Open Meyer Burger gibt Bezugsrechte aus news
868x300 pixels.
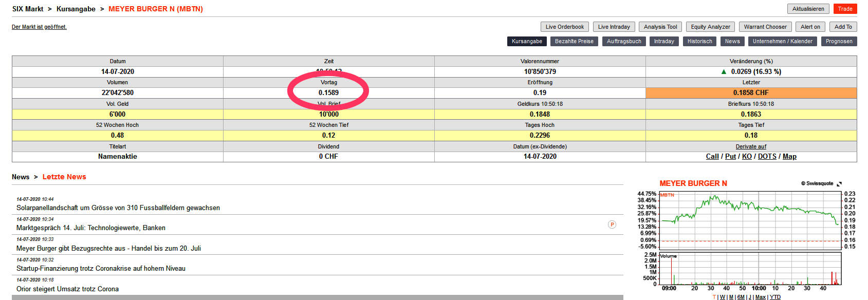pyautogui.click(x=108, y=248)
